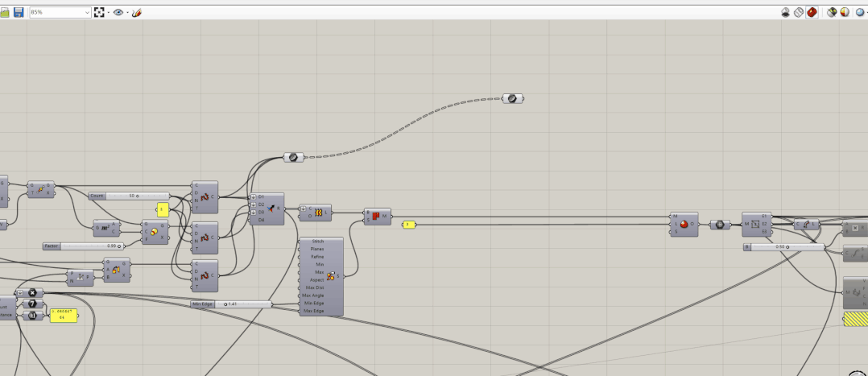The width and height of the screenshot is (868, 376).
Task: Select the yellow panel containing 1
Action: (163, 209)
